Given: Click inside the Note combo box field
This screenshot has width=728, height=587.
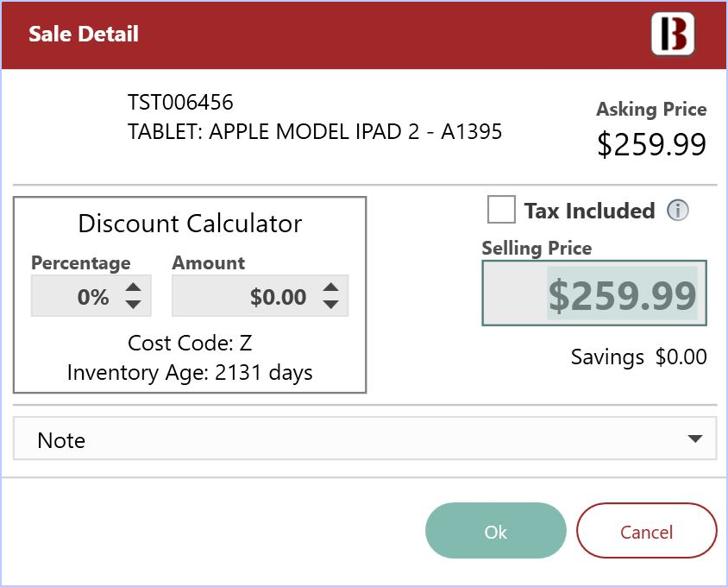Looking at the screenshot, I should click(365, 439).
